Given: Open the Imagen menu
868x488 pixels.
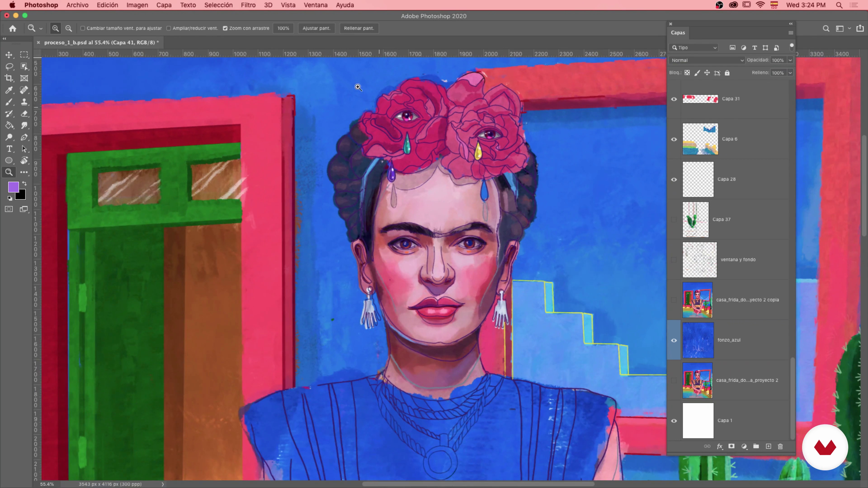Looking at the screenshot, I should click(x=137, y=5).
